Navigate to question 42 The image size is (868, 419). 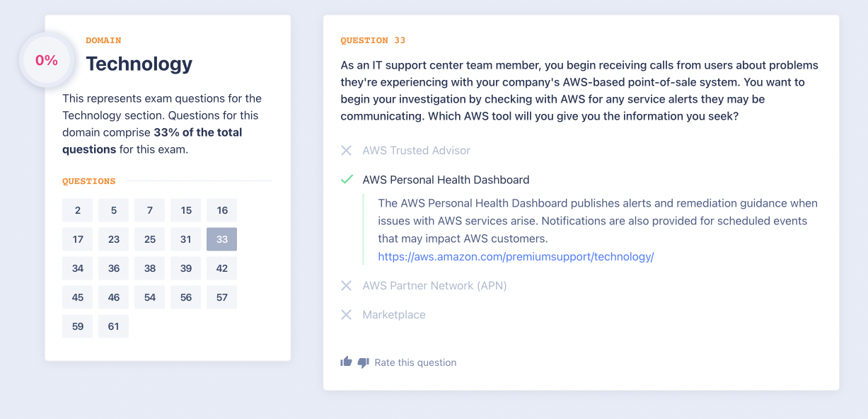coord(222,268)
